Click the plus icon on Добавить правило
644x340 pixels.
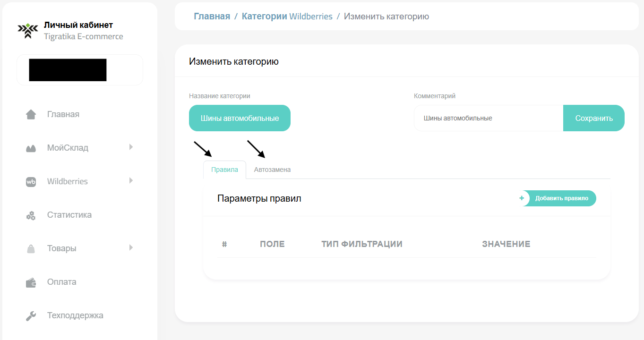pyautogui.click(x=522, y=198)
